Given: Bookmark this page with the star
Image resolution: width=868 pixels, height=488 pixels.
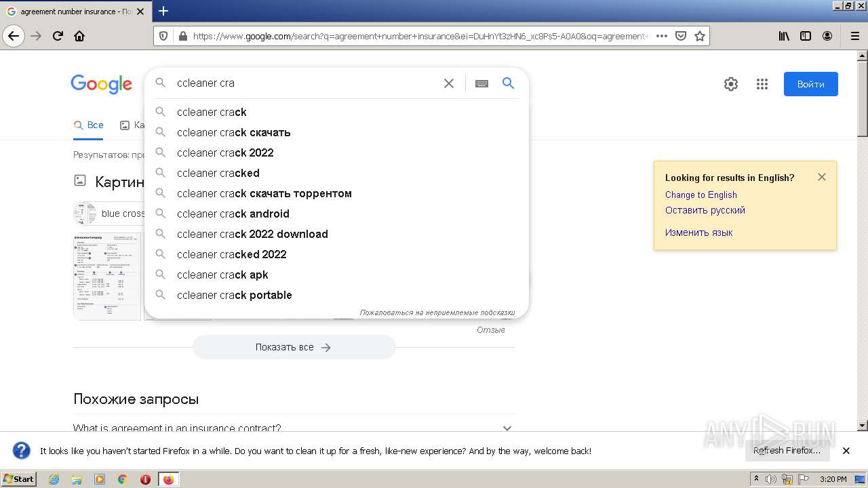Looking at the screenshot, I should pos(700,36).
